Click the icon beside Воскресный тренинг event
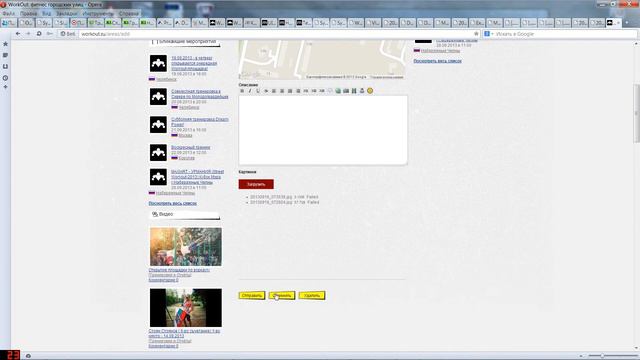Viewport: 640px width, 360px height. 158,152
